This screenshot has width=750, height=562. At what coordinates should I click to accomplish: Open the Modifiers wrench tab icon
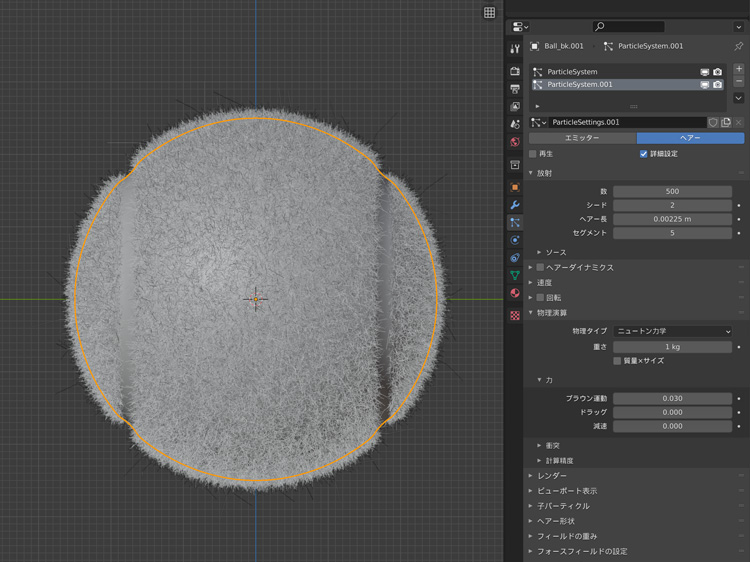click(x=515, y=205)
